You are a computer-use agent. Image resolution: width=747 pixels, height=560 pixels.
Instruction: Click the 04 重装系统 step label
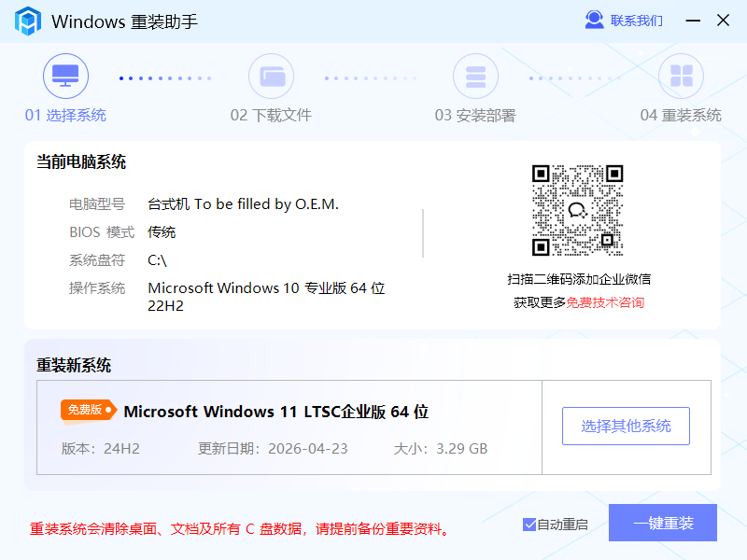point(681,115)
